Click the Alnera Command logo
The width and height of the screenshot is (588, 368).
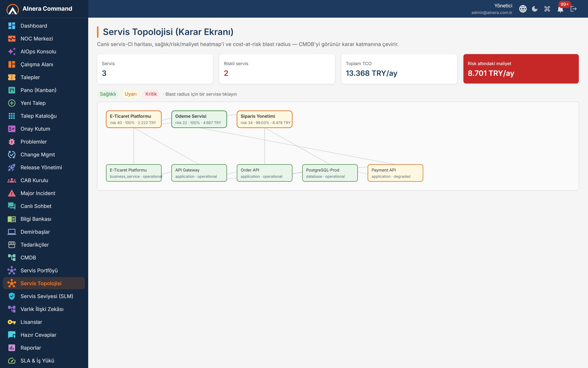tap(13, 9)
